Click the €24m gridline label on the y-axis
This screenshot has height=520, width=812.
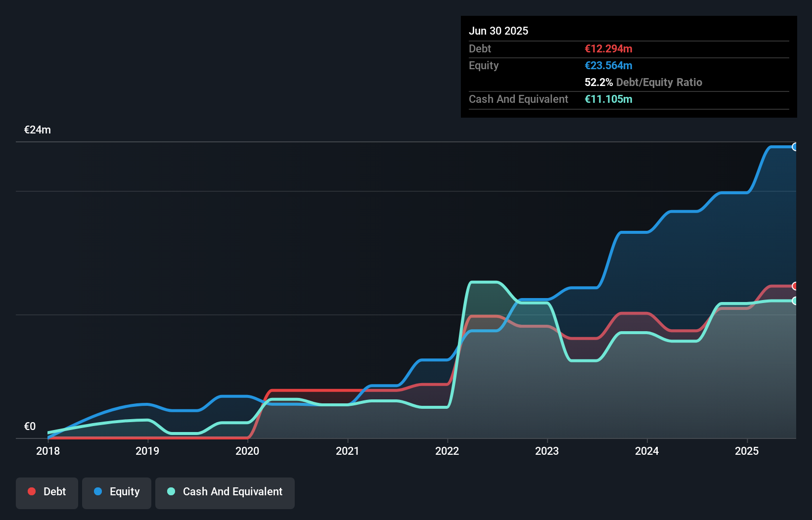coord(37,130)
